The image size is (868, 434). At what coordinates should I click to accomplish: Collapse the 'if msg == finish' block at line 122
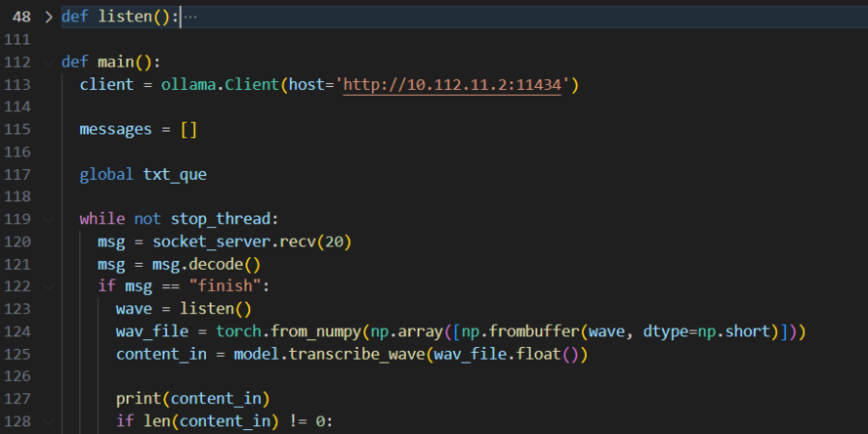[49, 285]
